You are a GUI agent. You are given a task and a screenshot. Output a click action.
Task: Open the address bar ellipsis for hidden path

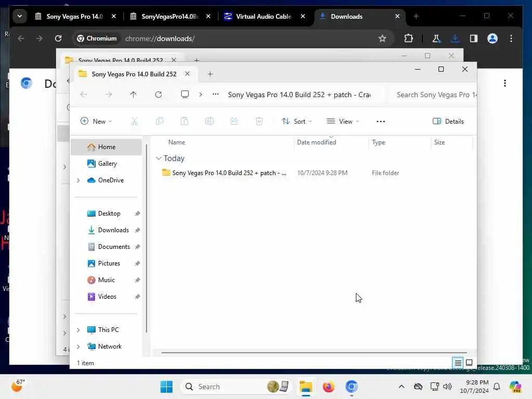(x=216, y=95)
